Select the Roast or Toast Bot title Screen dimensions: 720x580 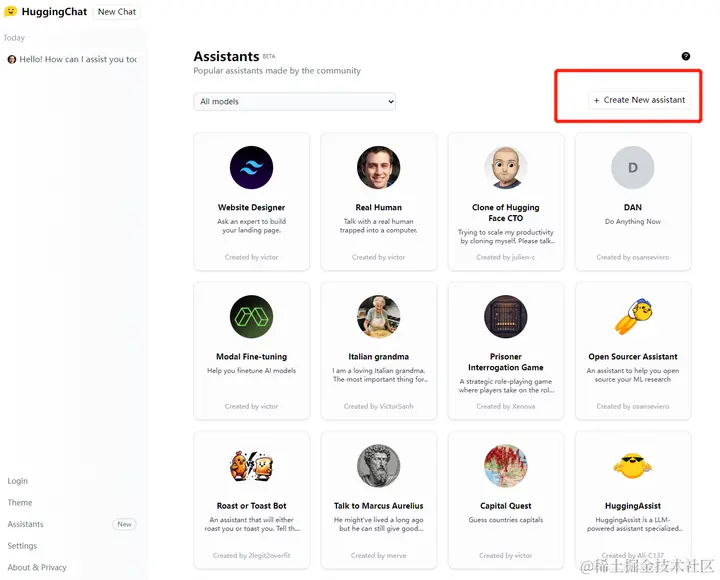[252, 506]
